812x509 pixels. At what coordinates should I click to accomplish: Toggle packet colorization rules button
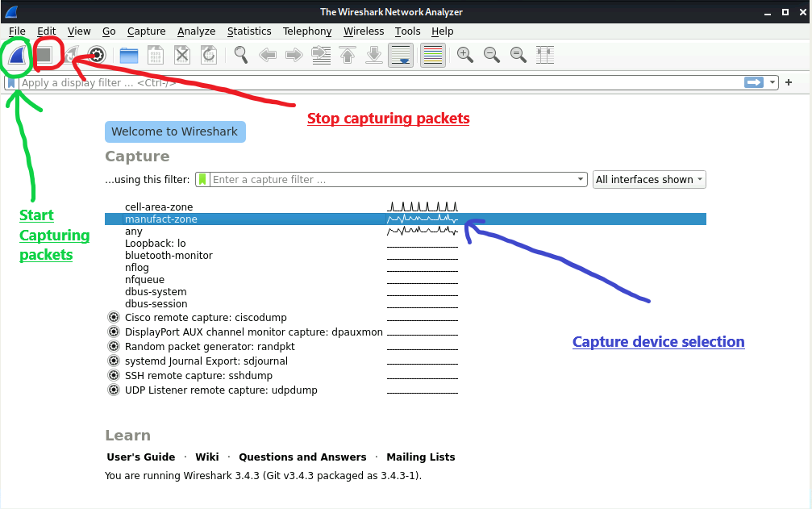[433, 55]
